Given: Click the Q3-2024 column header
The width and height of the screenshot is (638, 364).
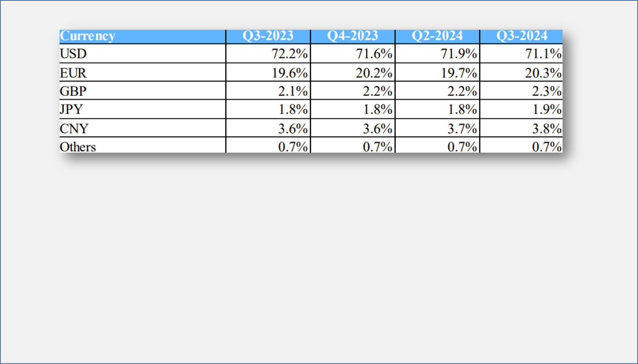Looking at the screenshot, I should tap(522, 36).
